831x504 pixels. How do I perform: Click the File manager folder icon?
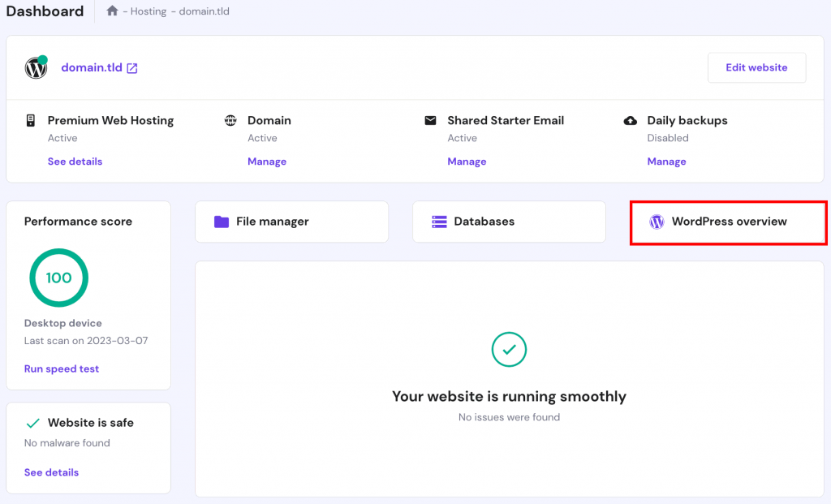tap(221, 222)
